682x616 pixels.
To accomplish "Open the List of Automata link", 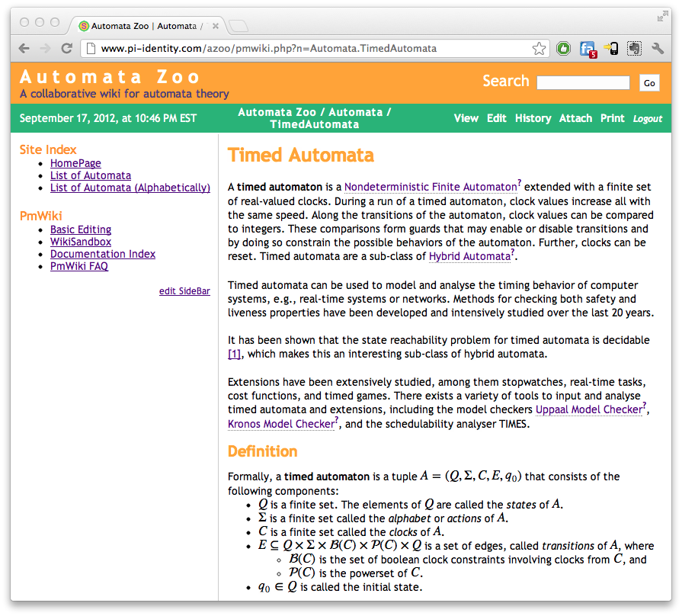I will click(91, 175).
